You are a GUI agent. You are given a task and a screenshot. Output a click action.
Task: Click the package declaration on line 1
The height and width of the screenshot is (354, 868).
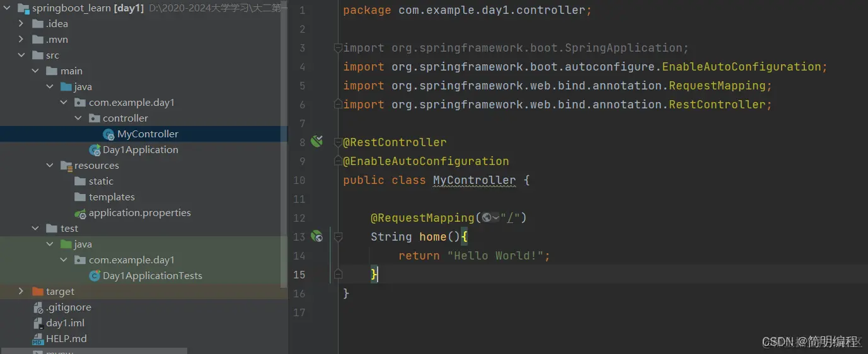467,10
